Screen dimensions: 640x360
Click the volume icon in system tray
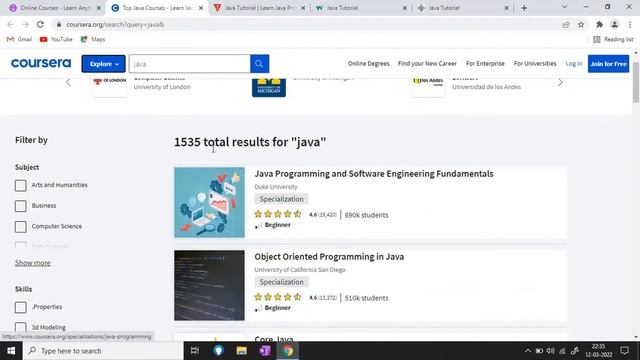[x=551, y=351]
